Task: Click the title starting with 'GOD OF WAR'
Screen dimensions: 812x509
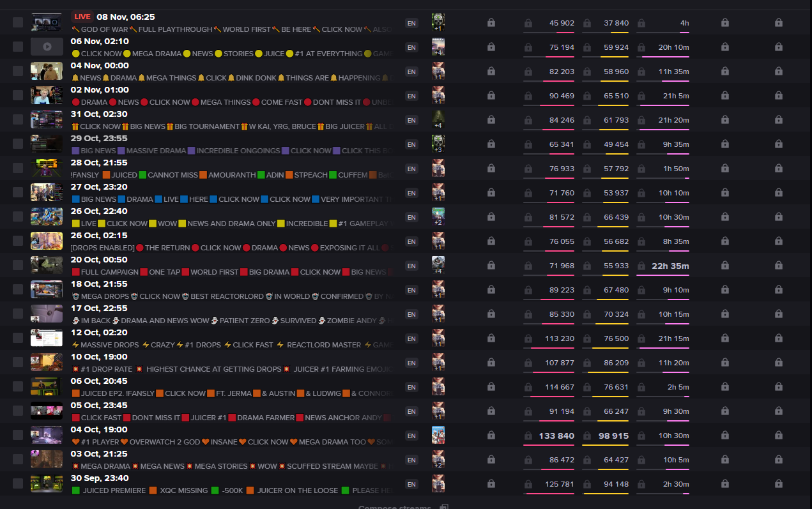Action: pos(233,29)
